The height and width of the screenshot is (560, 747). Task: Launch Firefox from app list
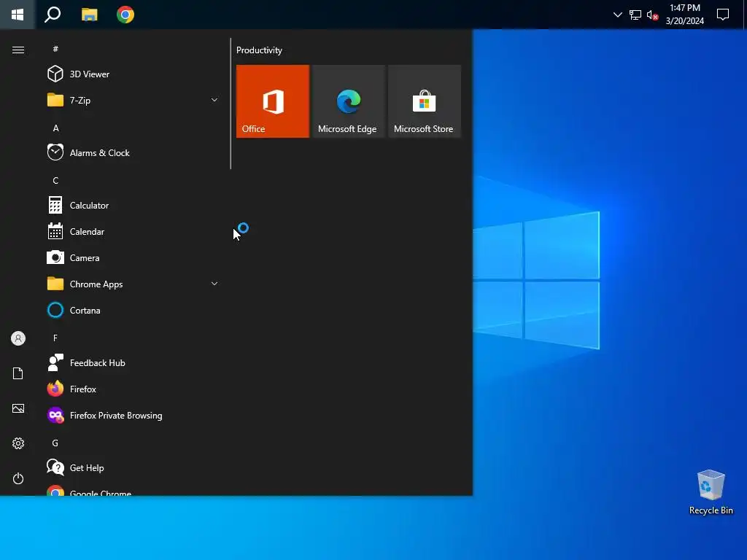click(x=131, y=389)
